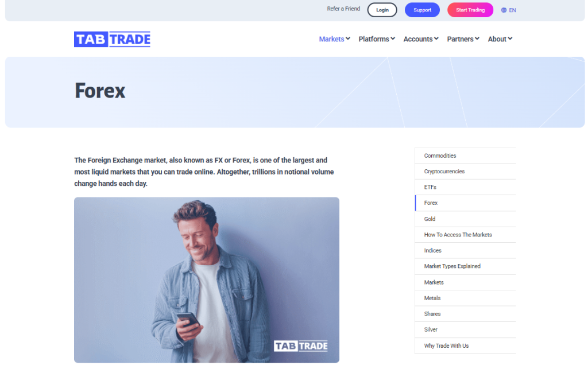Open the TAB TRADE logo homepage
The width and height of the screenshot is (588, 369).
(x=112, y=40)
